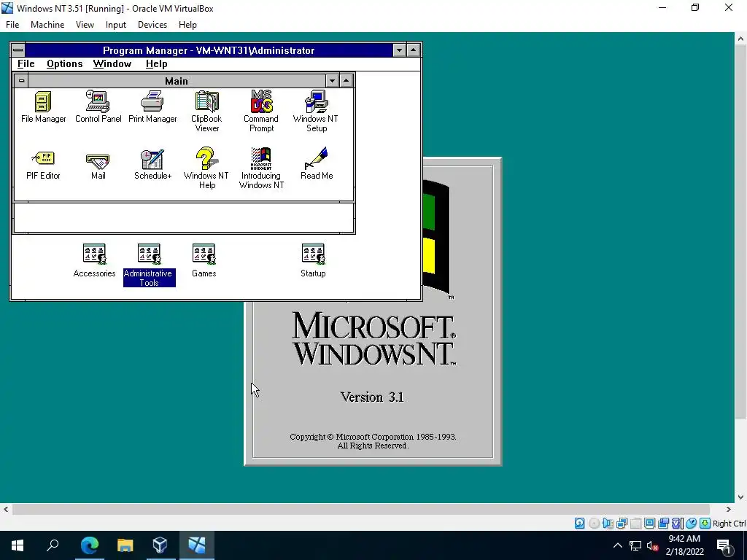
Task: Open Program Manager File menu
Action: (x=26, y=64)
